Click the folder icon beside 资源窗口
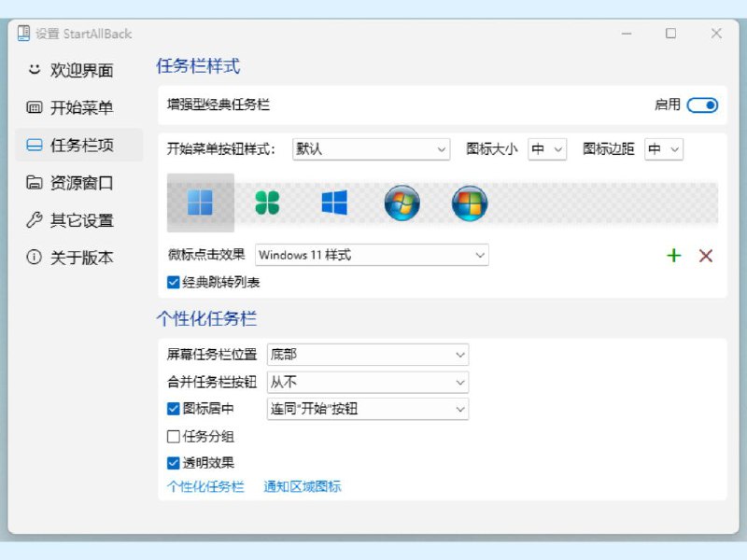 point(34,182)
